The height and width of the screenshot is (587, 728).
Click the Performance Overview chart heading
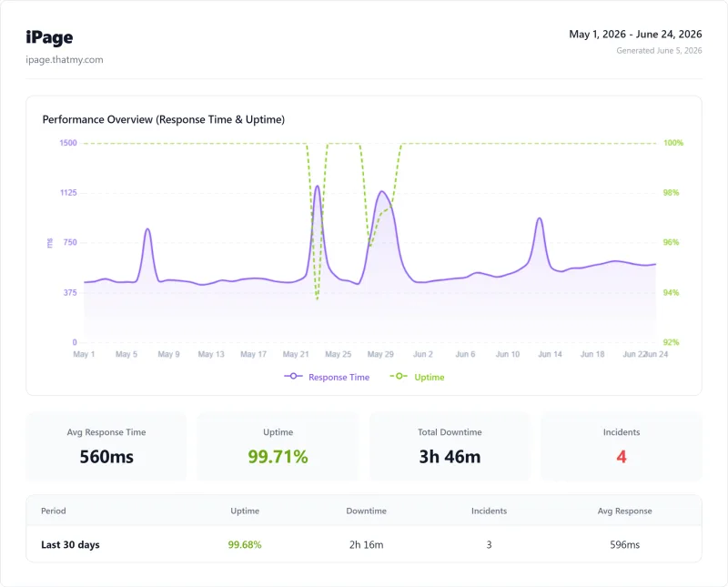(x=164, y=119)
